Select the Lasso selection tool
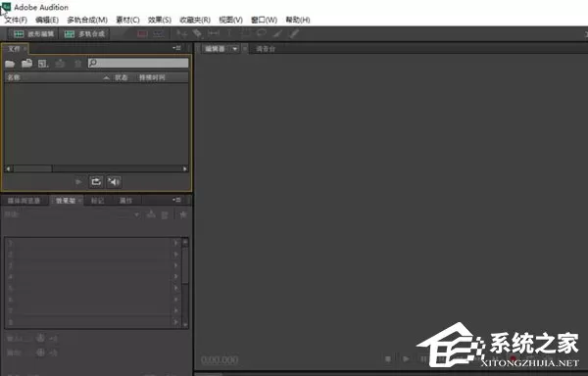 (262, 33)
